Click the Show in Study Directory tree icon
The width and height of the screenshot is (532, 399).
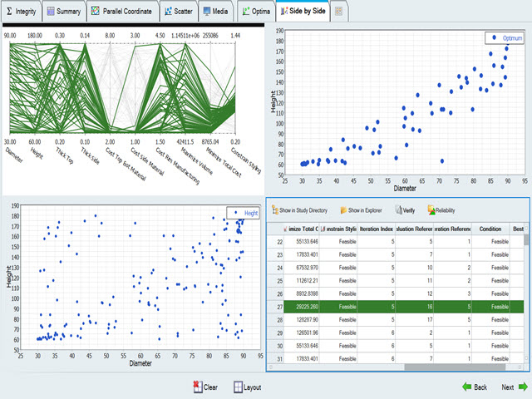(275, 210)
